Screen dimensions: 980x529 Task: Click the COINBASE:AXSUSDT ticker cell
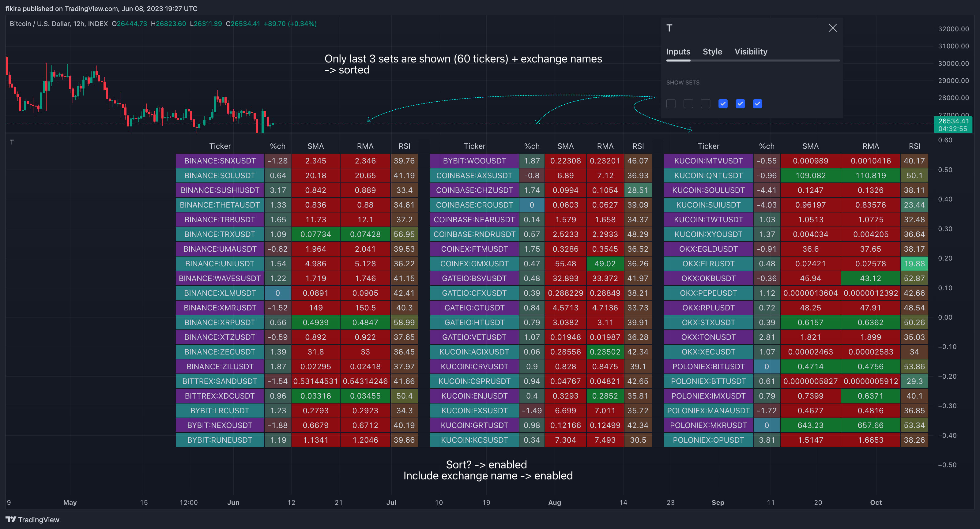474,176
